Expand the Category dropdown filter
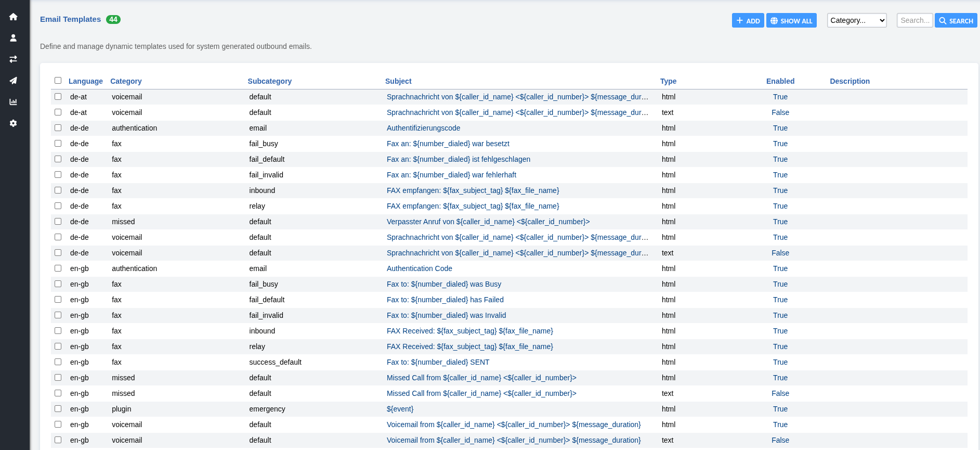980x450 pixels. point(856,21)
